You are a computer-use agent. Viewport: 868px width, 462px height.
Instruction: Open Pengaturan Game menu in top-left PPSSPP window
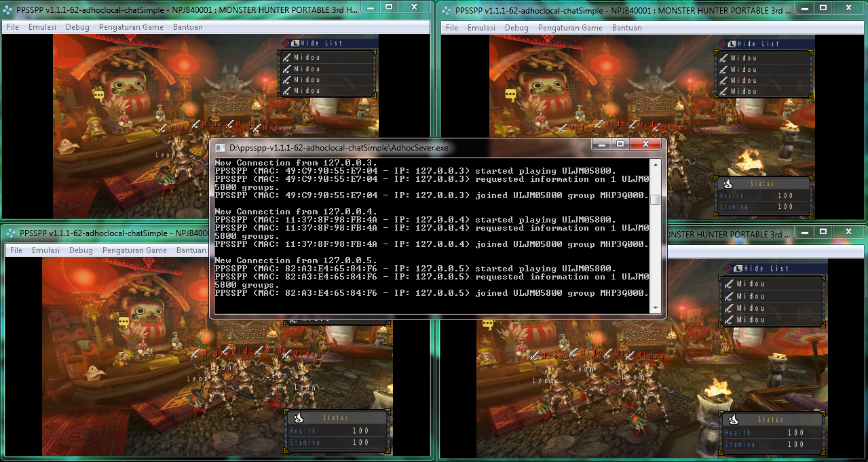point(131,28)
